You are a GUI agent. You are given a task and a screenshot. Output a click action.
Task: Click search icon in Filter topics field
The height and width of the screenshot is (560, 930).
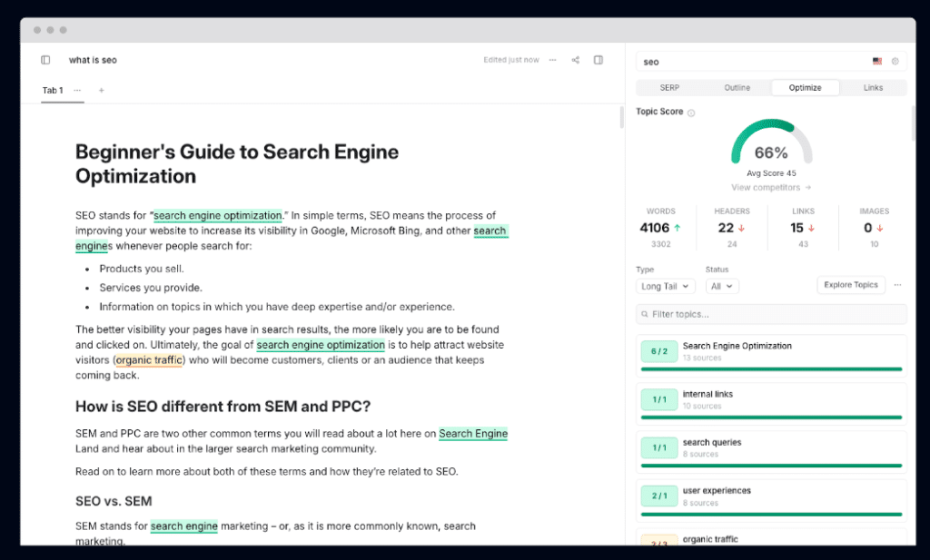[x=645, y=314]
